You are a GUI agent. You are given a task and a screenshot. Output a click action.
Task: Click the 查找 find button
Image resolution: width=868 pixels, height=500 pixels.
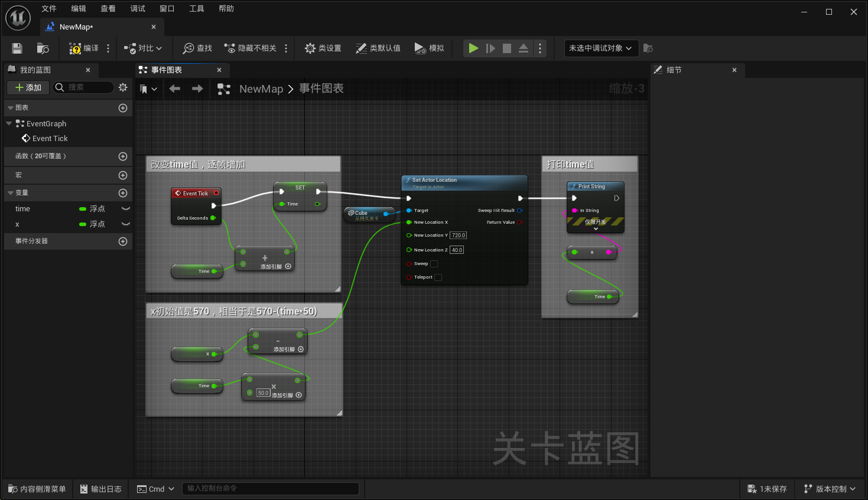pos(197,48)
